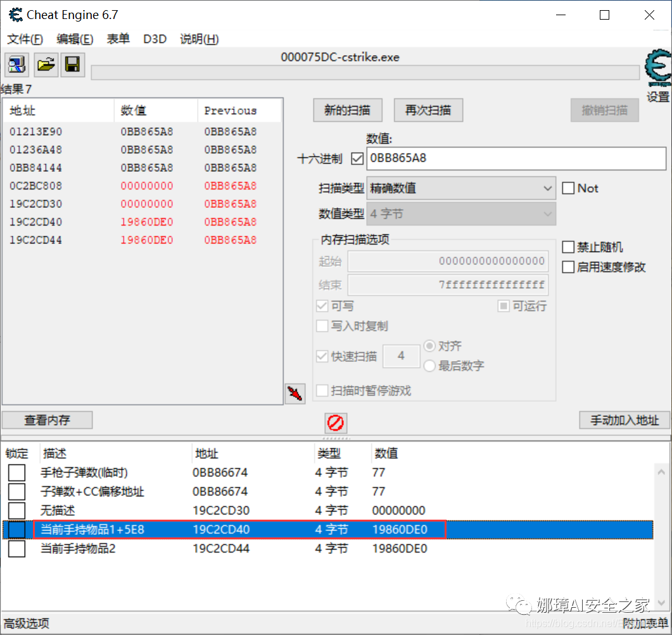This screenshot has height=635, width=672.
Task: Expand the 数值类型 dropdown
Action: pos(461,214)
